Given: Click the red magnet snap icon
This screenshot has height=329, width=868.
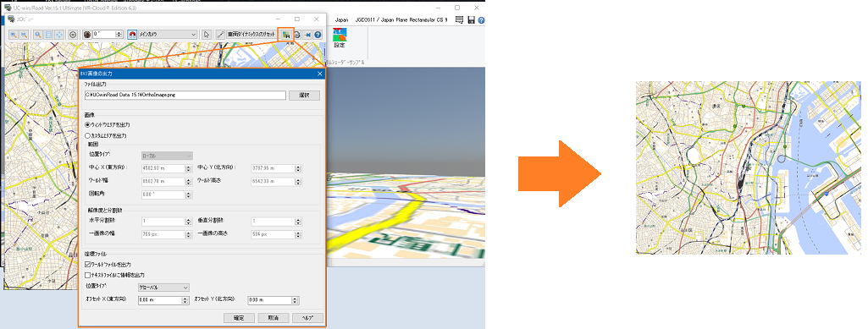Looking at the screenshot, I should pos(132,35).
